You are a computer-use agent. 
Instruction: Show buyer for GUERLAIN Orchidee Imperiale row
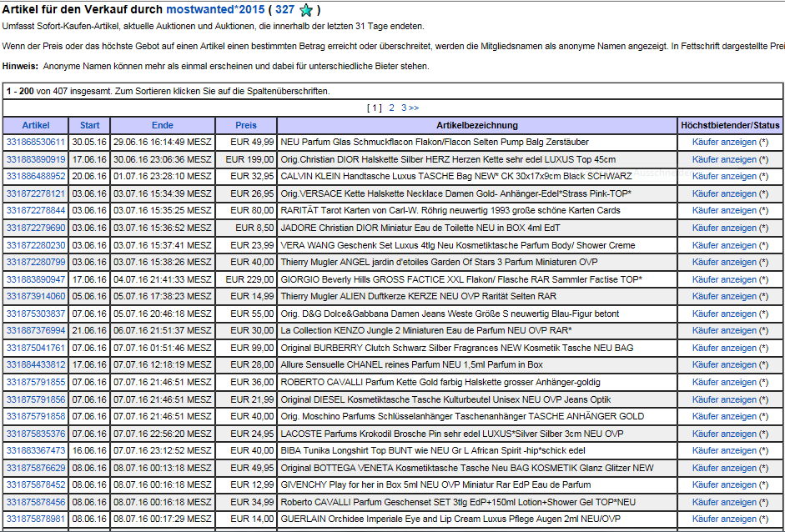pos(724,519)
